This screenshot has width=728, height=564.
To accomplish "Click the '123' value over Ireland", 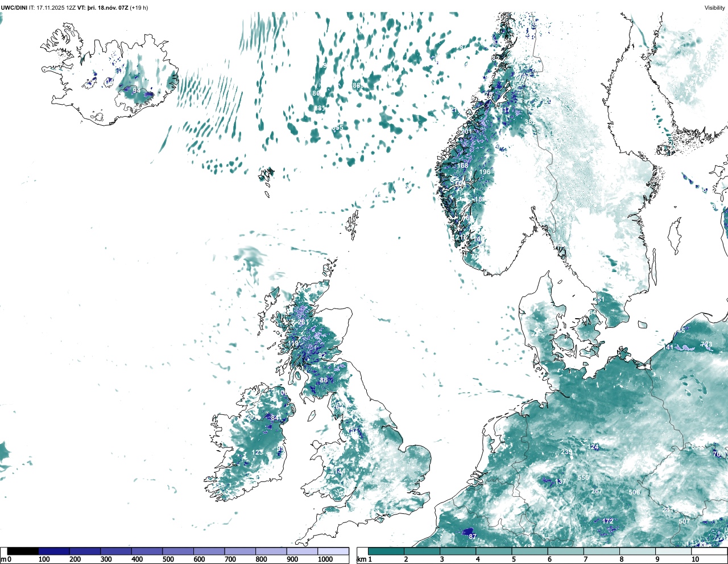I will click(258, 453).
